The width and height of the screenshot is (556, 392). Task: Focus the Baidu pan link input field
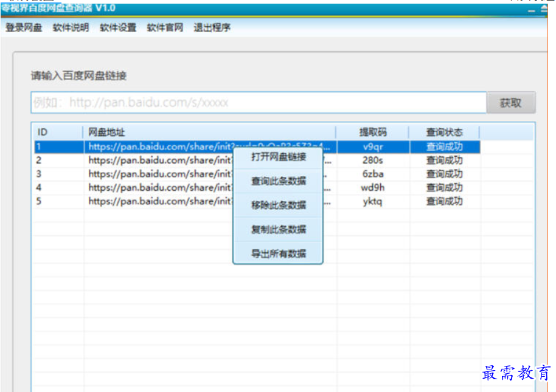(x=259, y=103)
